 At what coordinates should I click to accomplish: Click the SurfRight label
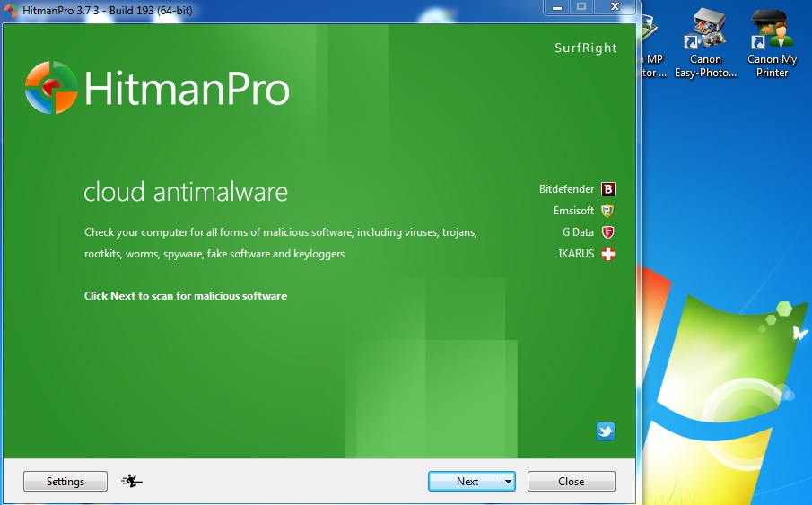[x=586, y=48]
